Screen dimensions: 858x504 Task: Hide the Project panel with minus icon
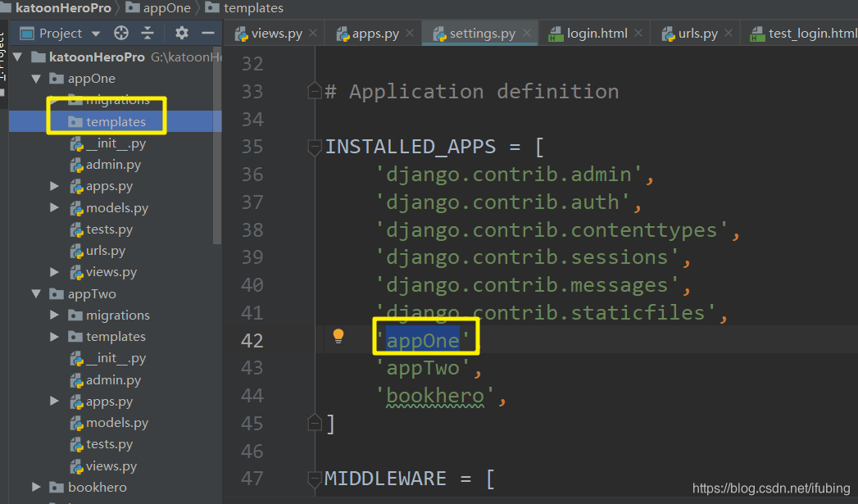[208, 34]
